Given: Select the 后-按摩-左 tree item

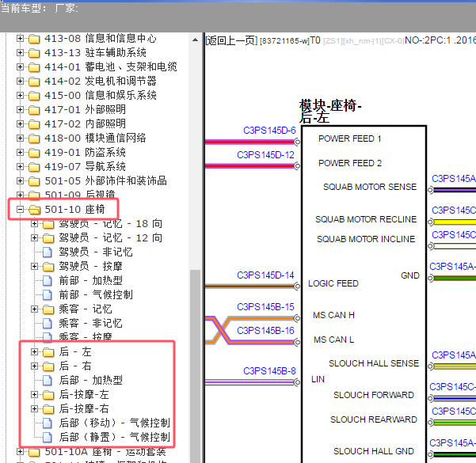Looking at the screenshot, I should pos(84,394).
